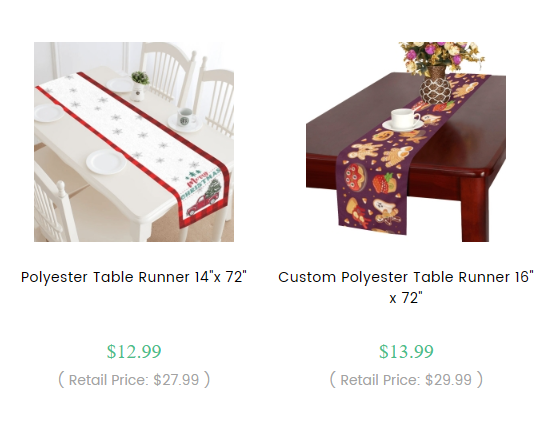
Task: Click the ghost cookie graphic on purple runner
Action: [x=384, y=207]
